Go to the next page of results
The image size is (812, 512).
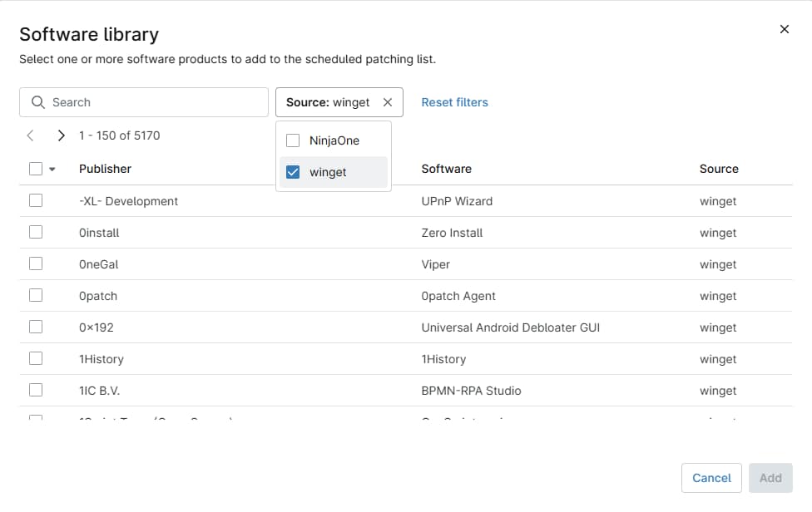[60, 135]
